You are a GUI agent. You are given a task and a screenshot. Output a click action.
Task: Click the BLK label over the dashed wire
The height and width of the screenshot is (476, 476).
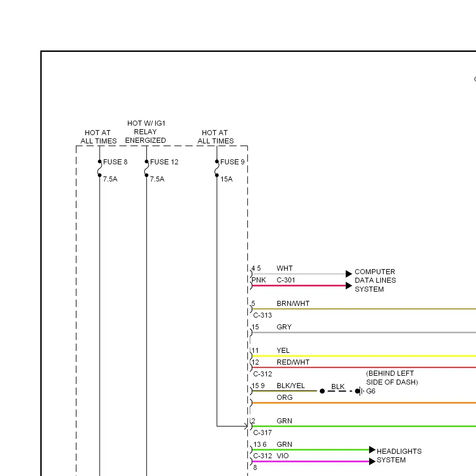(338, 387)
